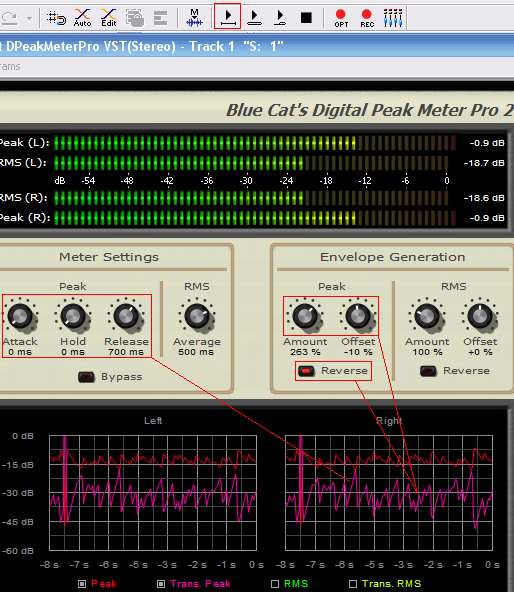Click the OPT record button

tap(341, 18)
